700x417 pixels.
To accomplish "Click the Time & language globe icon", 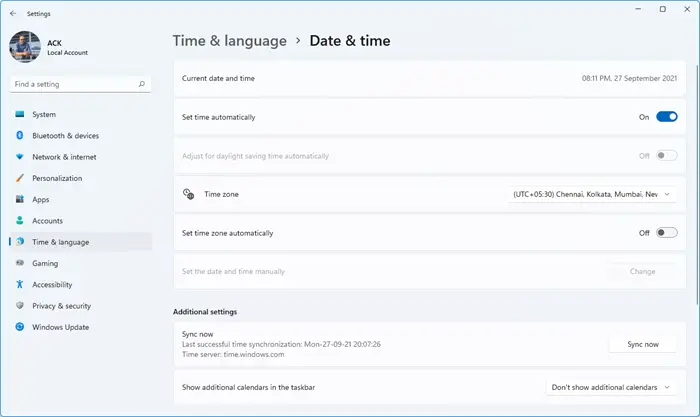I will 20,242.
